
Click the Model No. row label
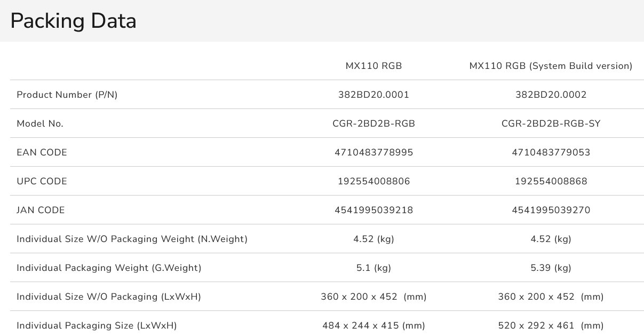pyautogui.click(x=40, y=124)
